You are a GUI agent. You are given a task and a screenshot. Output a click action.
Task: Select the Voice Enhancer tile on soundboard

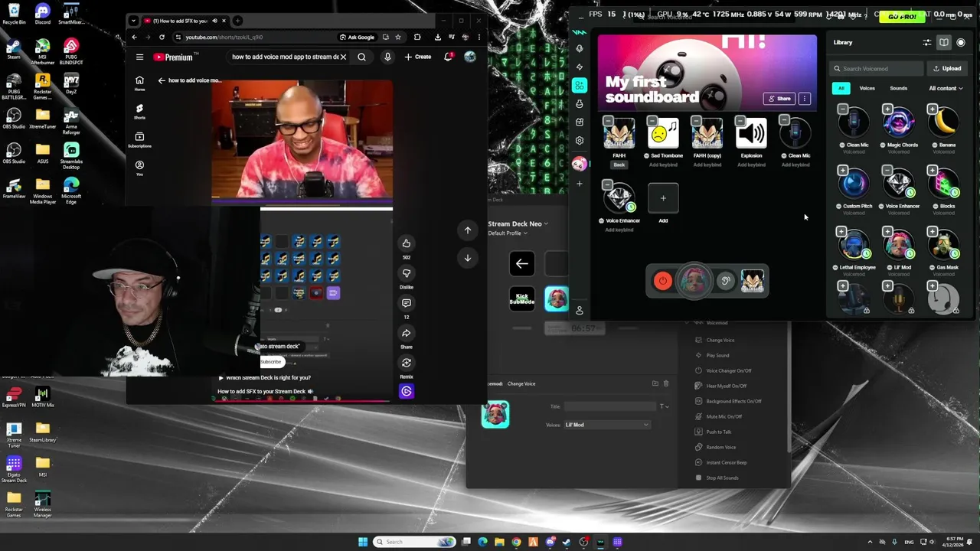(619, 198)
